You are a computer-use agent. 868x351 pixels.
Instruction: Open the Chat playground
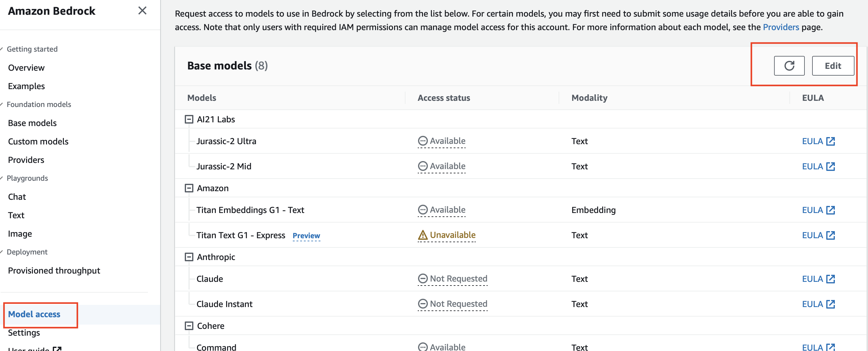click(17, 197)
